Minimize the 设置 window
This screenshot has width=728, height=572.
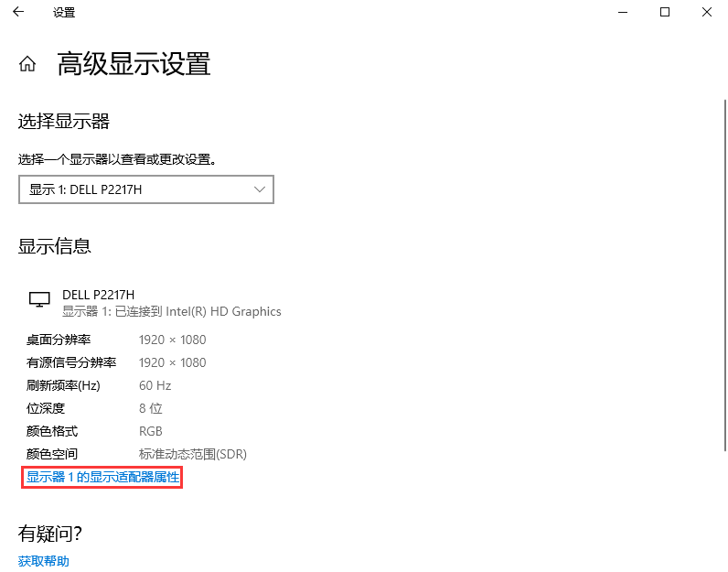click(623, 12)
